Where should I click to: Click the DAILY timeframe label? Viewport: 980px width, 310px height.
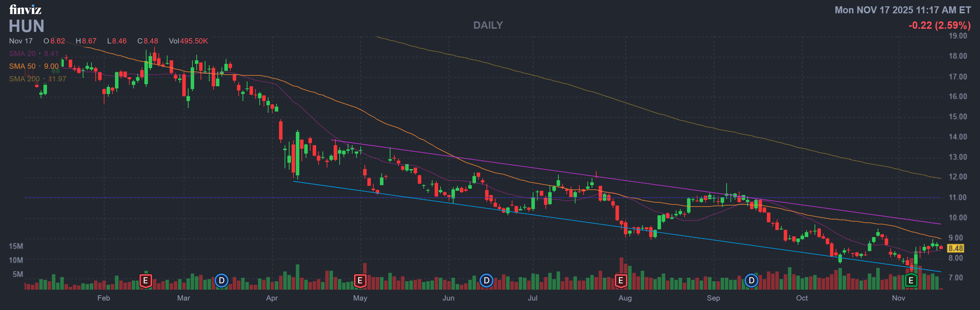point(488,25)
